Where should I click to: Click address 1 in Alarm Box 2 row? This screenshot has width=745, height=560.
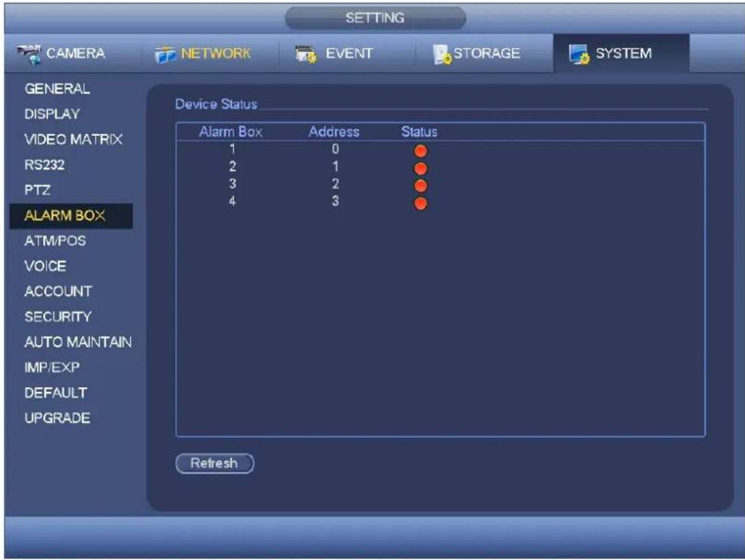[336, 167]
